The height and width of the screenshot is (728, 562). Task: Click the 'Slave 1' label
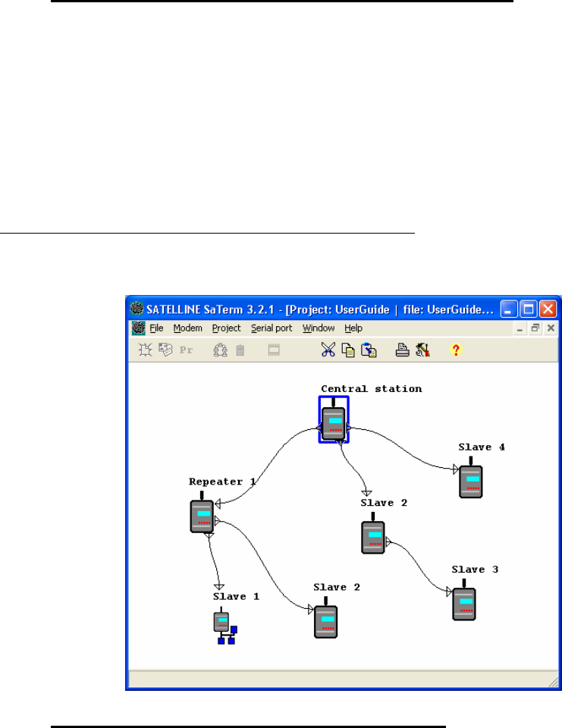(236, 596)
